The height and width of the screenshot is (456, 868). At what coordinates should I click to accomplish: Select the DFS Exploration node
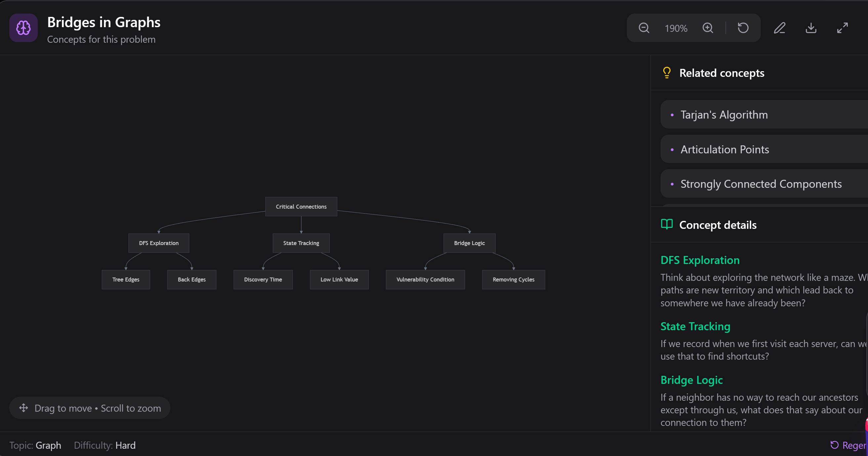coord(159,243)
